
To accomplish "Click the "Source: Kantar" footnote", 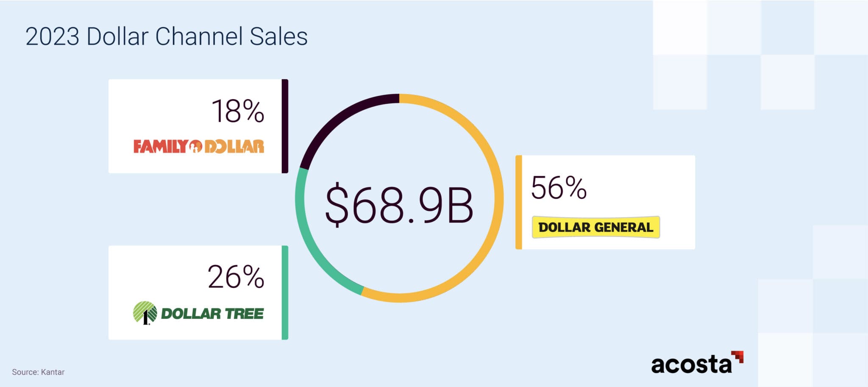I will point(38,372).
